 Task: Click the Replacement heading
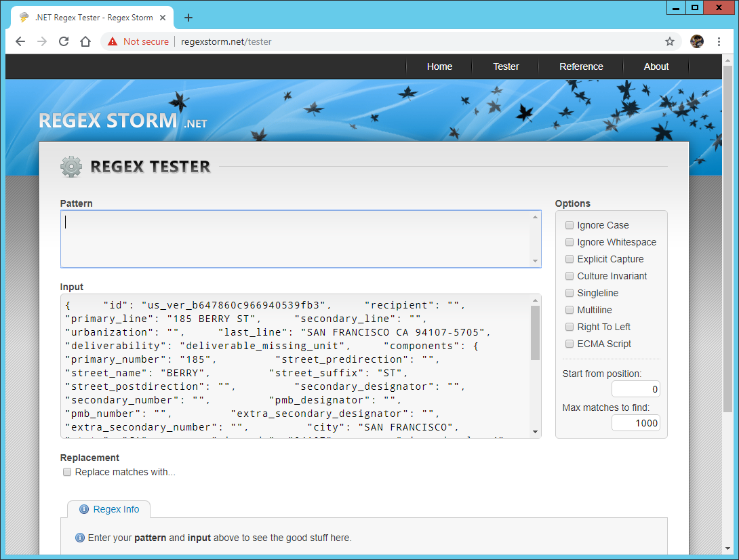[89, 458]
